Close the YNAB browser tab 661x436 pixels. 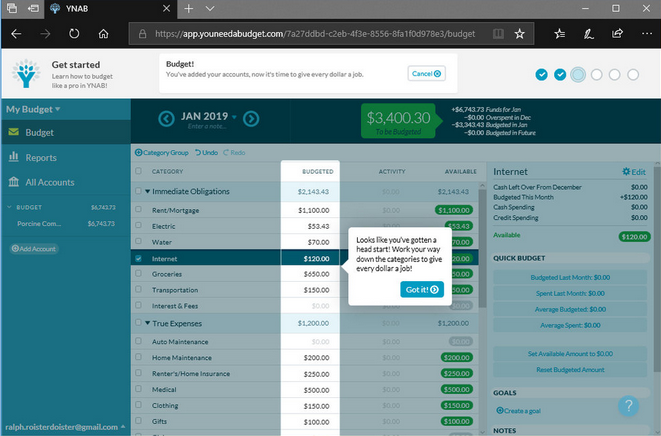point(167,8)
